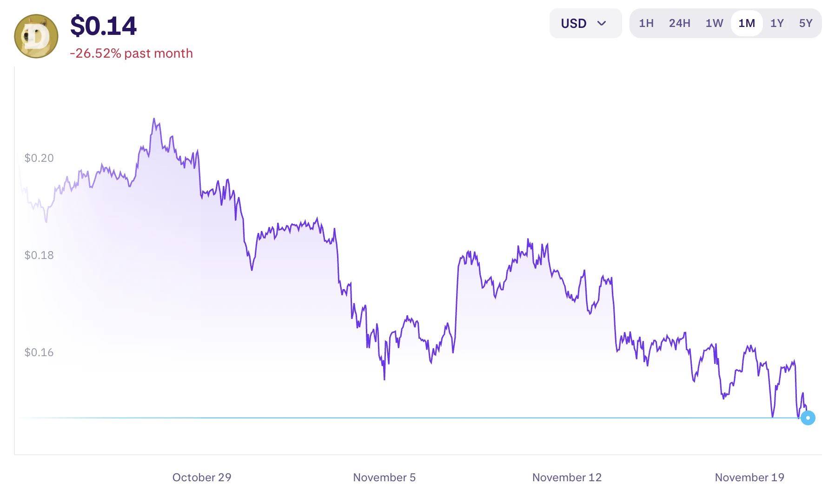Click the $0.20 price axis label
The height and width of the screenshot is (504, 835).
(39, 158)
